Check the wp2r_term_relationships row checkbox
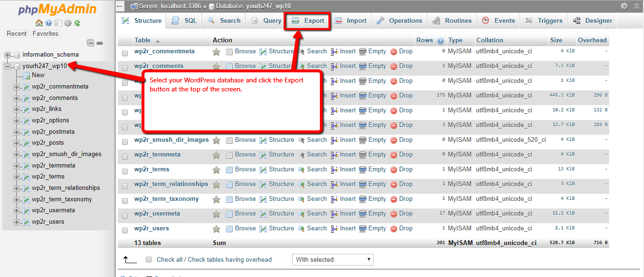644x277 pixels. pos(125,186)
